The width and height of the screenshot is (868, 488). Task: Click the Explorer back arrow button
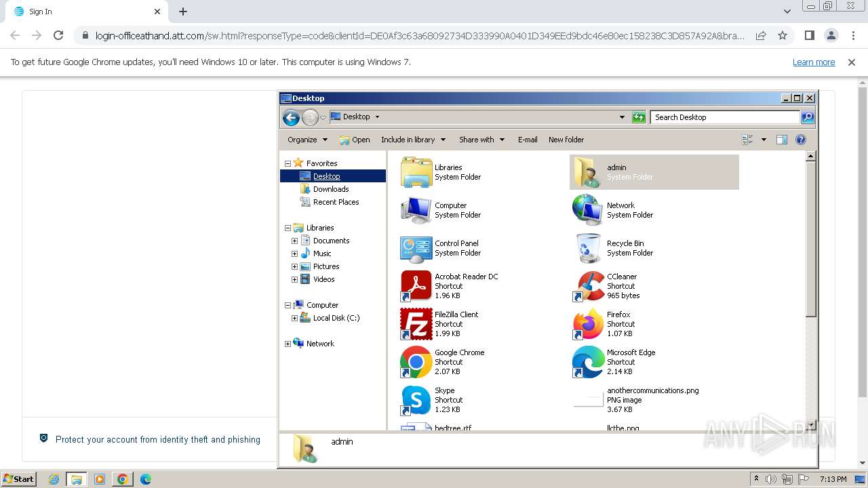point(291,117)
